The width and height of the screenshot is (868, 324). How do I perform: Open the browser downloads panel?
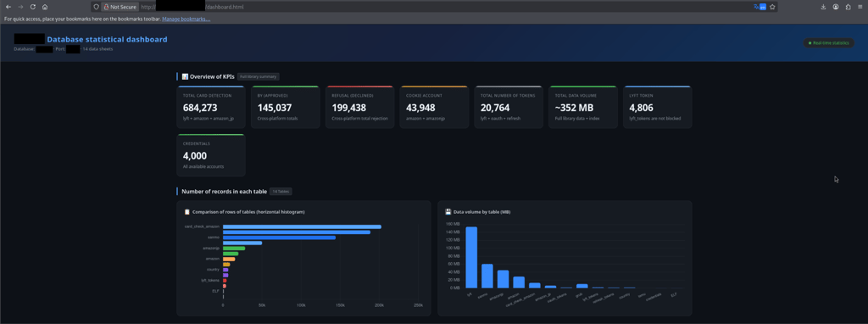(x=823, y=7)
